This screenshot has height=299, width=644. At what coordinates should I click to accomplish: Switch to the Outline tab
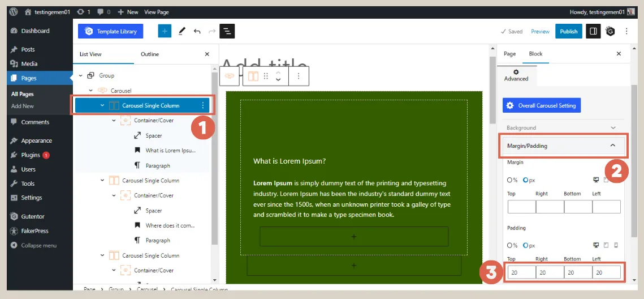[150, 54]
